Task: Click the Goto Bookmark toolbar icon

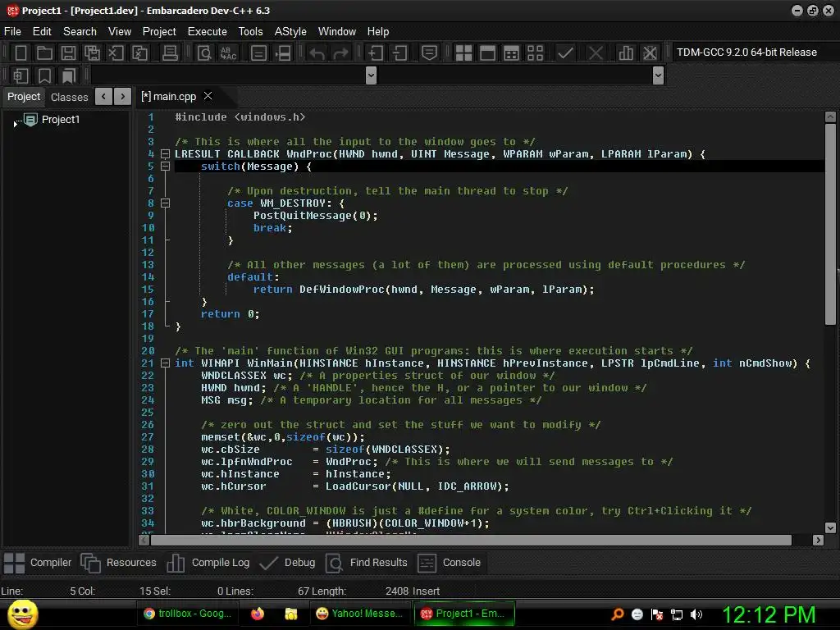Action: tap(68, 75)
